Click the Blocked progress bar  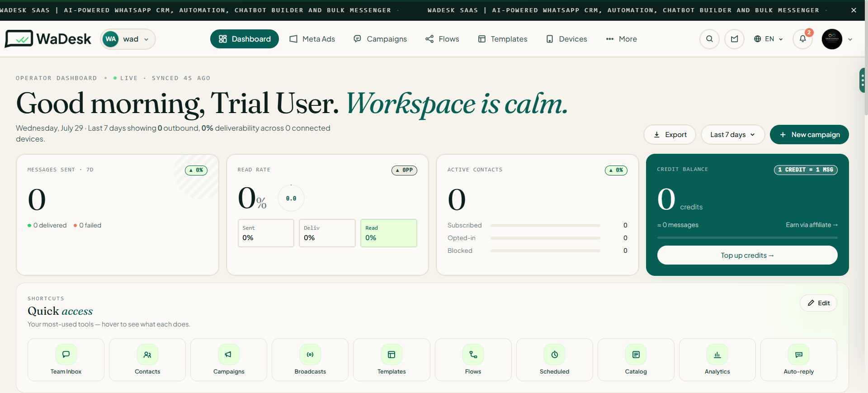click(x=545, y=251)
